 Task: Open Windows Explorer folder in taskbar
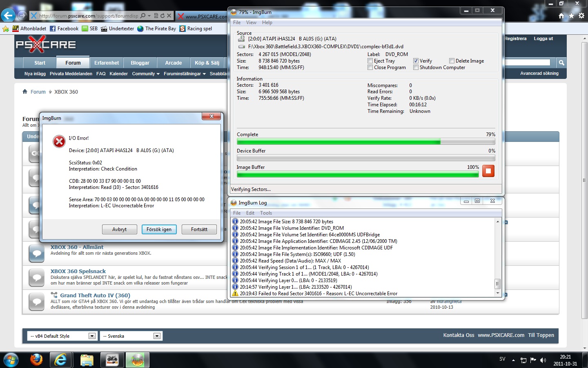click(87, 360)
